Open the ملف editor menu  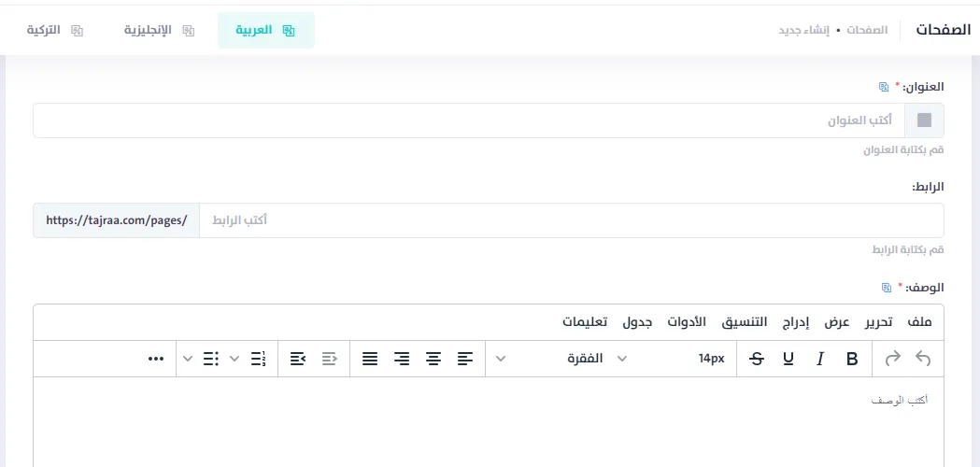click(919, 322)
